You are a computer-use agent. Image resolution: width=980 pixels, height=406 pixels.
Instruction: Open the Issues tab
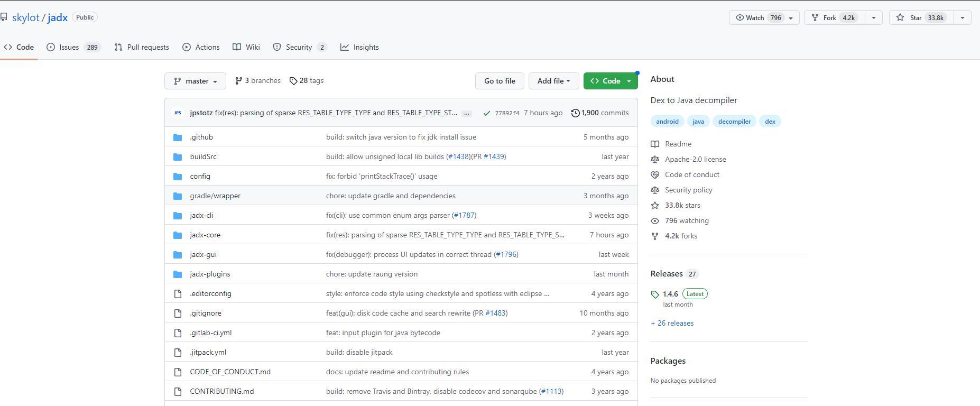(73, 47)
